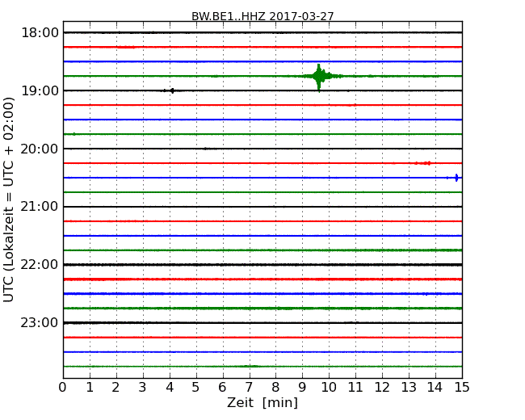Click the 15 minute tick label
525x420 pixels.
462,387
